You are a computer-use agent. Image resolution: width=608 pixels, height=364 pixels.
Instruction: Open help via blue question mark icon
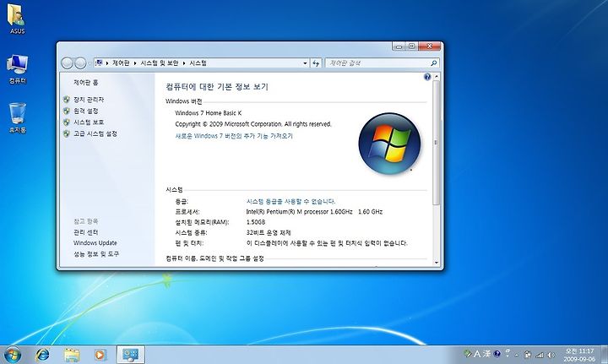pyautogui.click(x=427, y=77)
